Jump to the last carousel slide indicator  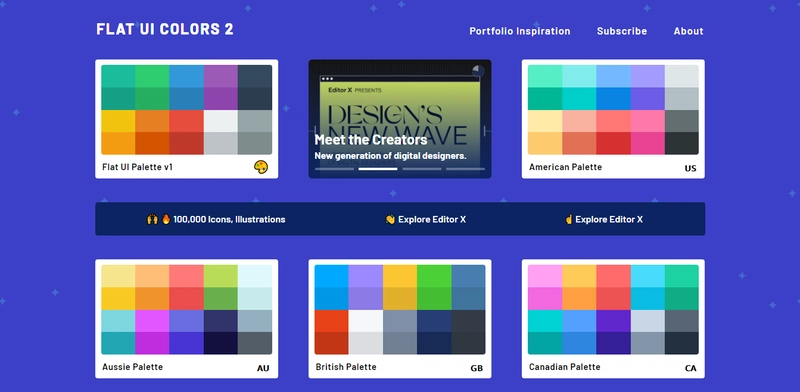coord(465,169)
